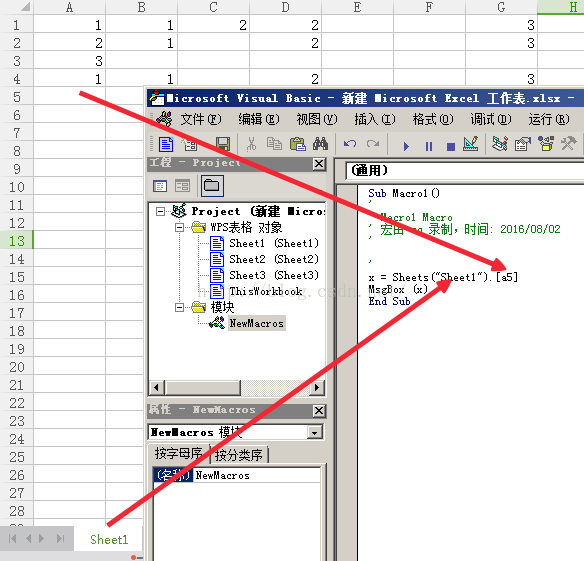Stop macro with reset square icon

click(451, 146)
